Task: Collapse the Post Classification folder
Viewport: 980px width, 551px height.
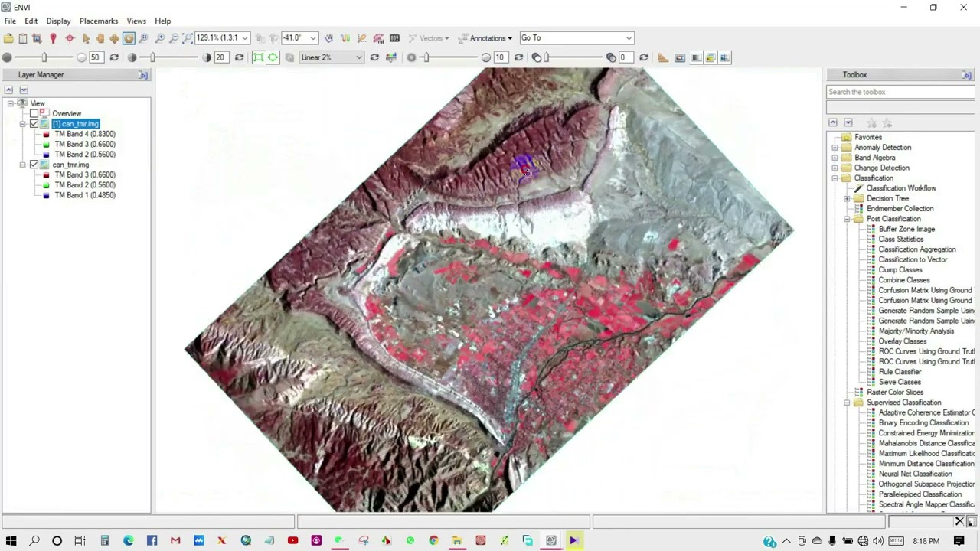Action: [x=847, y=219]
